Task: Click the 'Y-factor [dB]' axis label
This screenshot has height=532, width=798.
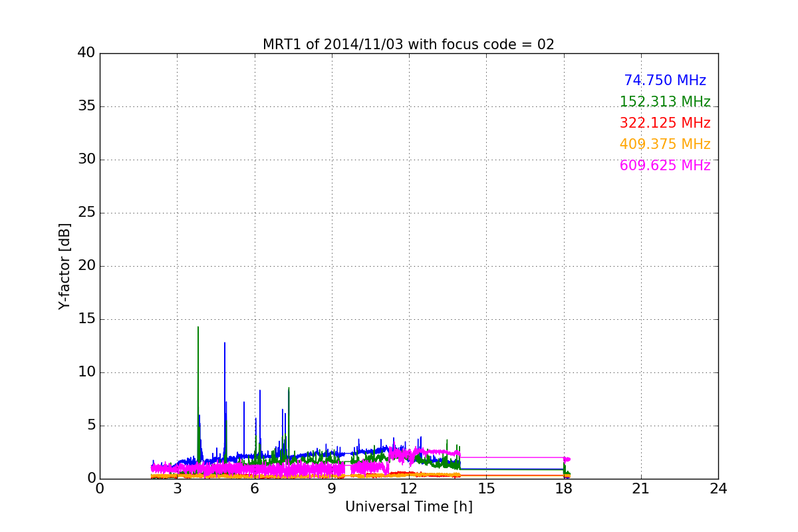Action: tap(65, 266)
